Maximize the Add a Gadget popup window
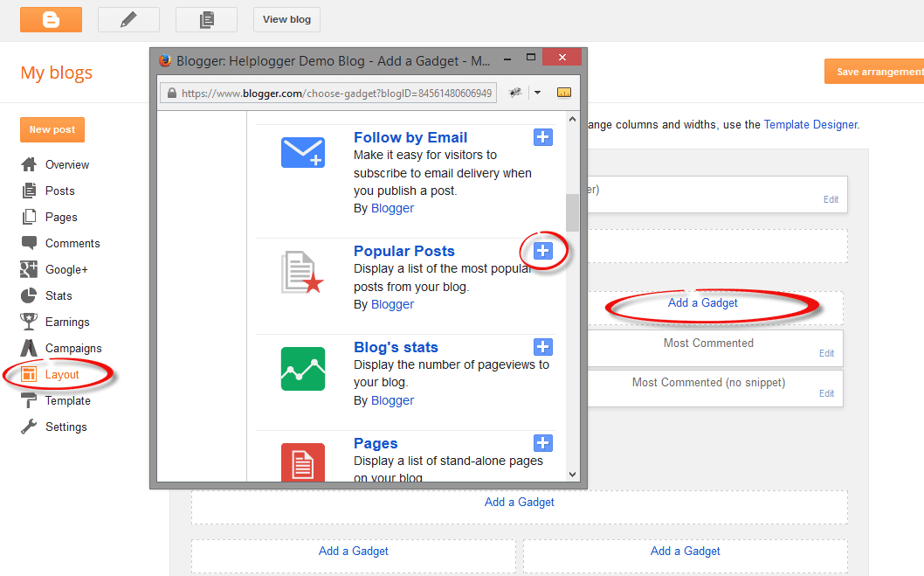This screenshot has height=576, width=924. [531, 57]
